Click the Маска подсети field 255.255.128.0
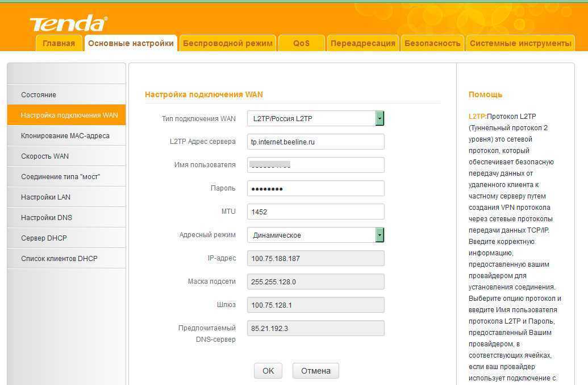The height and width of the screenshot is (385, 588). point(316,281)
